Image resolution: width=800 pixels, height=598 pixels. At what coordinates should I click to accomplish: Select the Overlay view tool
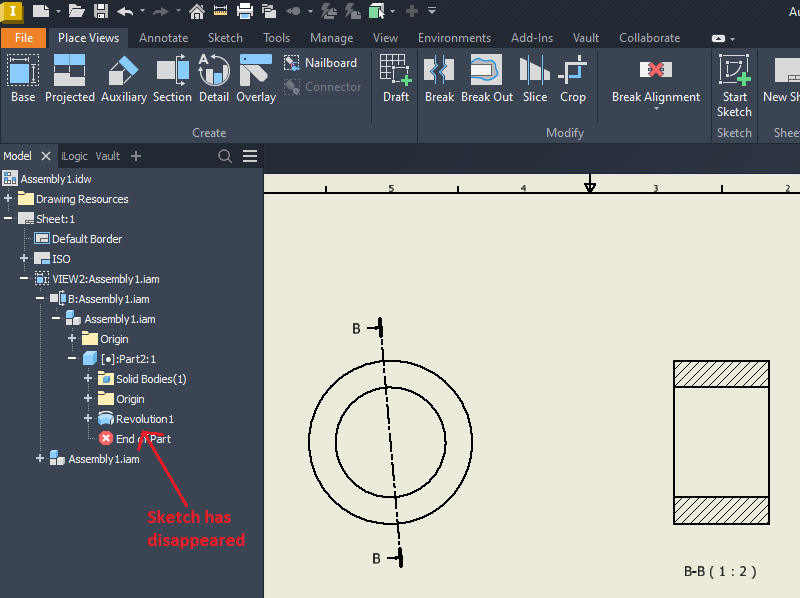pyautogui.click(x=256, y=79)
